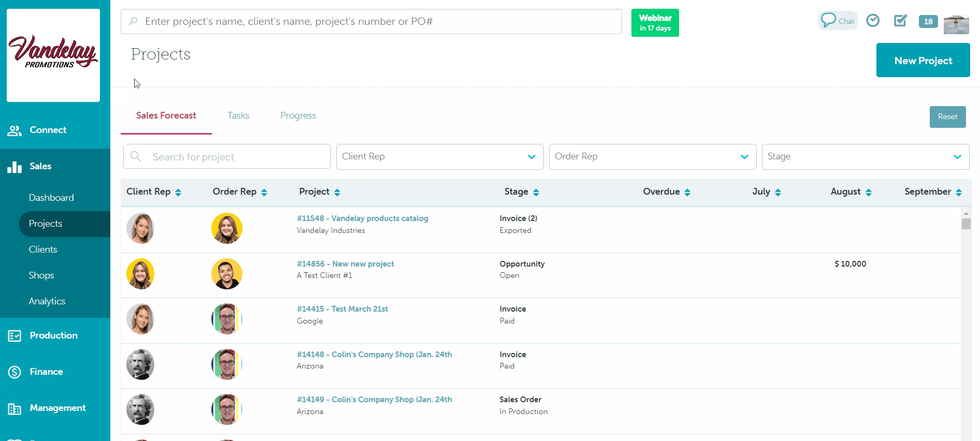Open project #14856 New new project link
980x441 pixels.
tap(345, 264)
